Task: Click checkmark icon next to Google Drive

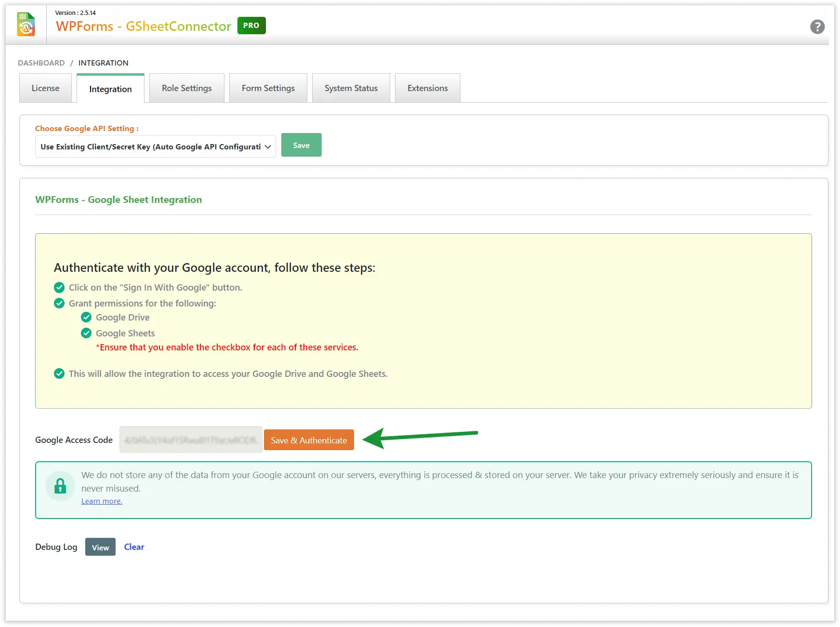Action: pyautogui.click(x=86, y=317)
